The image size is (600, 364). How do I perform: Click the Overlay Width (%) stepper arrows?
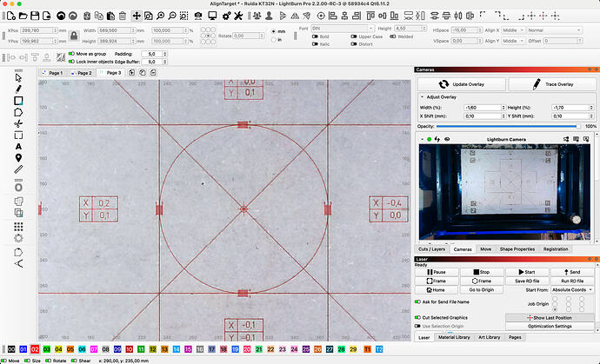coord(503,108)
